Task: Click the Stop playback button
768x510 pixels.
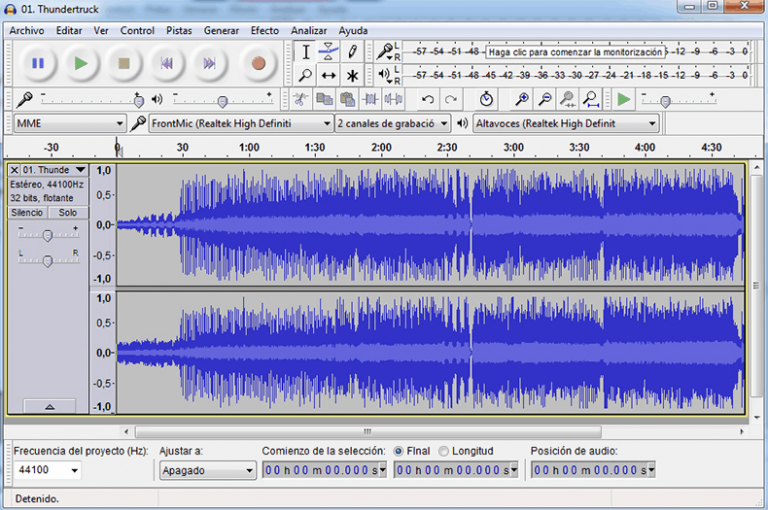Action: pos(124,63)
